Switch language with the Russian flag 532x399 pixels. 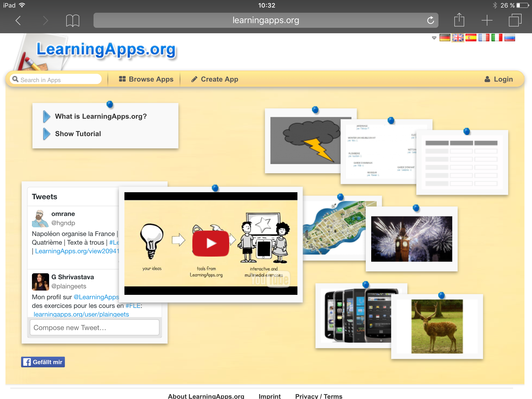510,38
